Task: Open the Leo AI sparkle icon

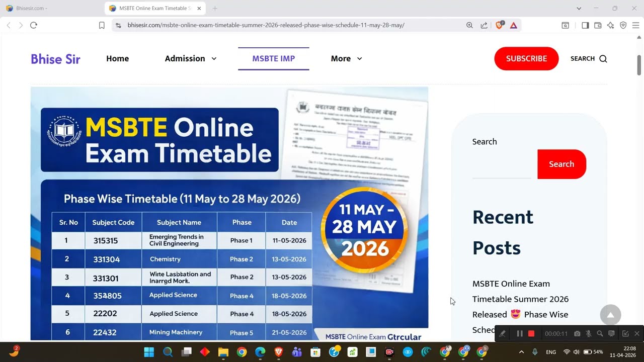Action: point(610,25)
